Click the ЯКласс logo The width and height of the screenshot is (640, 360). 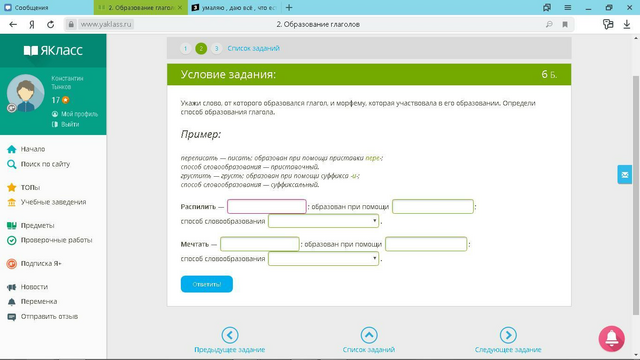click(53, 50)
